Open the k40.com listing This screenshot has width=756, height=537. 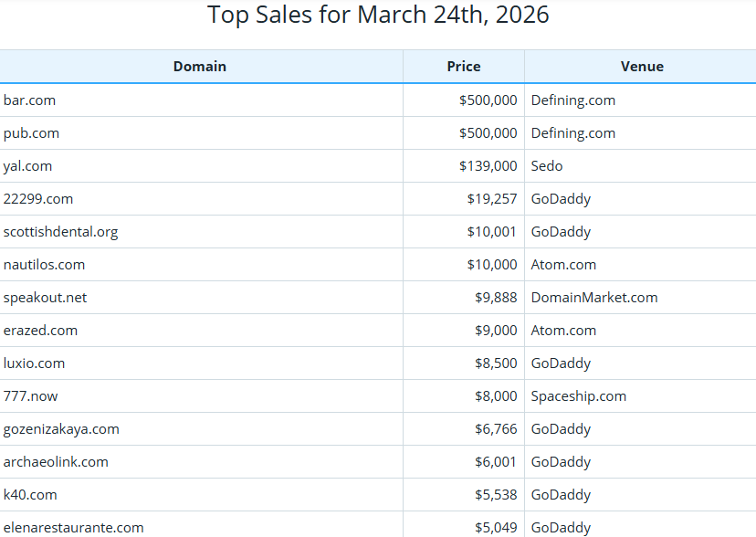point(27,494)
